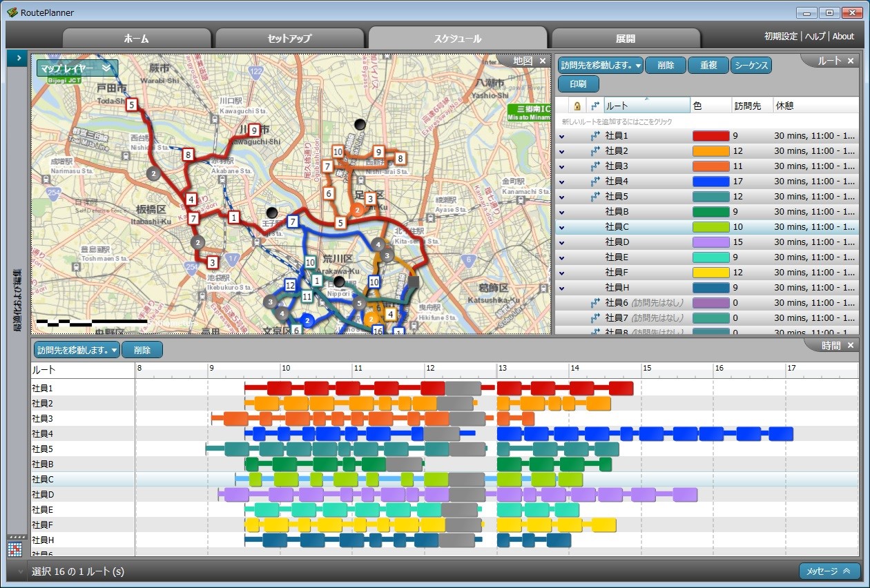Open 訪問先を移動します dropdown in route panel
Viewport: 870px width, 588px height.
[x=600, y=66]
